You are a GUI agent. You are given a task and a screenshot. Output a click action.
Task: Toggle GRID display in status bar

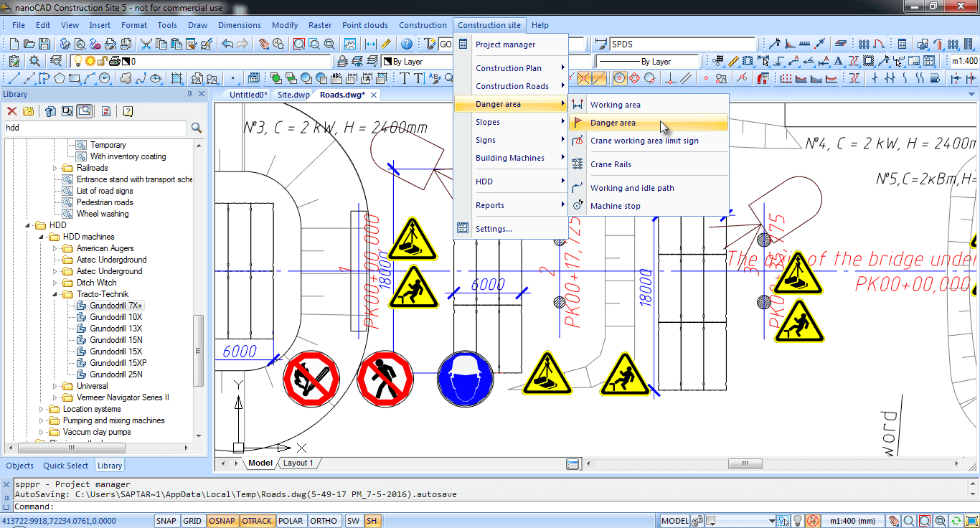192,521
